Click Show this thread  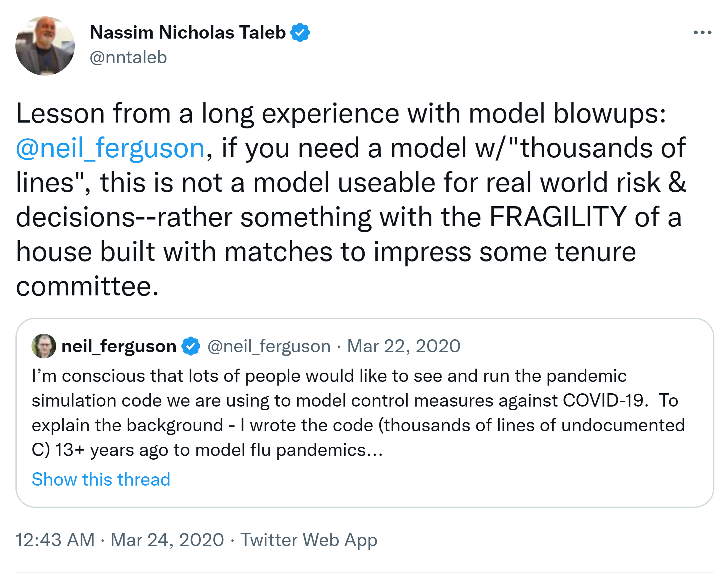(x=101, y=479)
